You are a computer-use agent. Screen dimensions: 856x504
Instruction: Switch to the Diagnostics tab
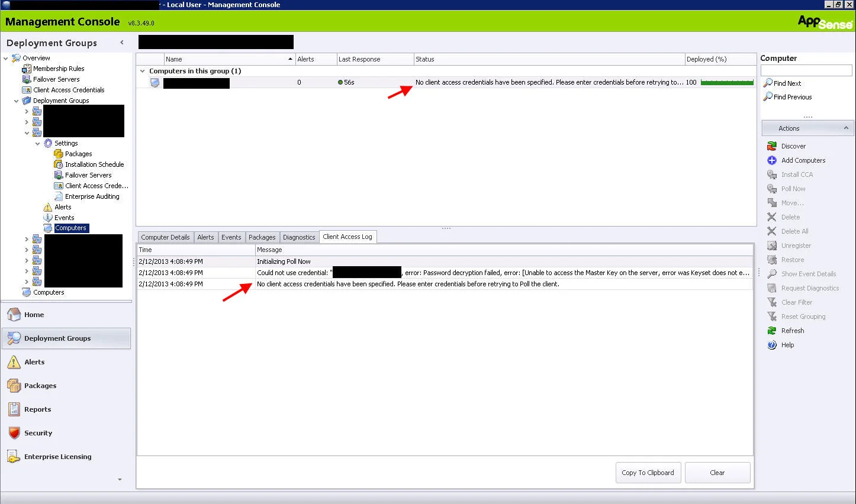299,237
